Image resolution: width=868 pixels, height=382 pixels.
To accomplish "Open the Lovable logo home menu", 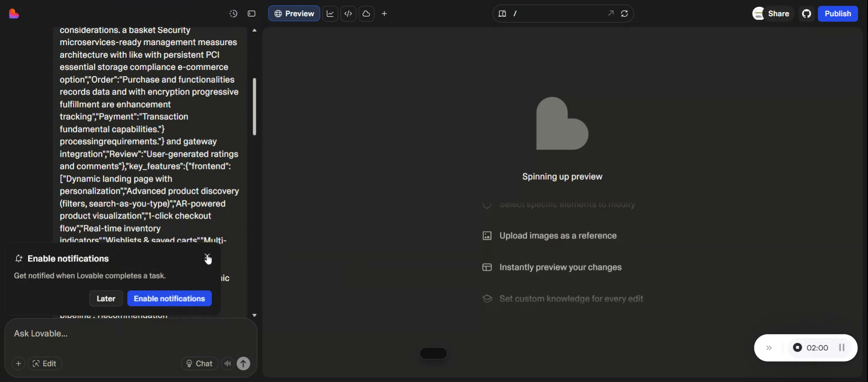I will pyautogui.click(x=14, y=14).
